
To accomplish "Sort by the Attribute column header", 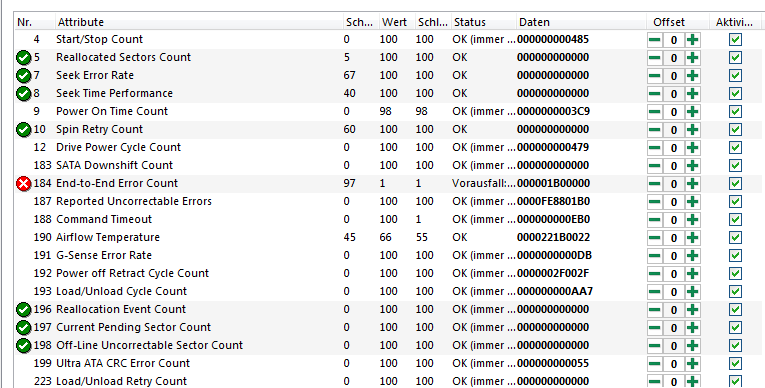I will [x=199, y=22].
